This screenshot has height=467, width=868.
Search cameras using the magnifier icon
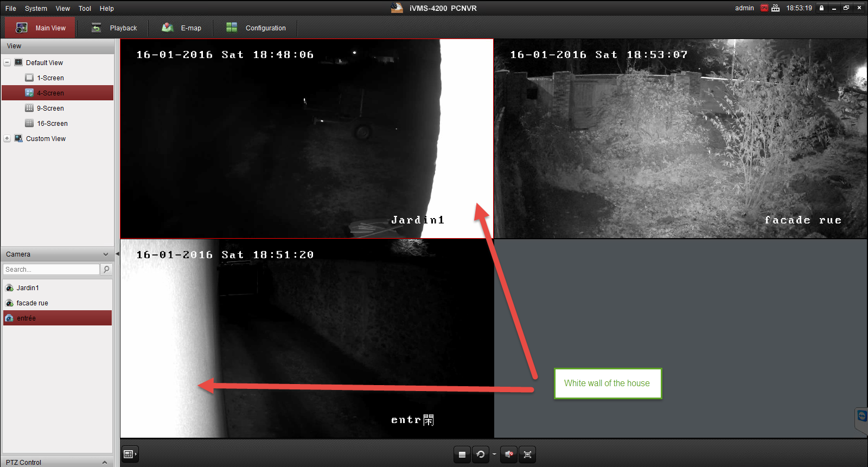point(106,269)
